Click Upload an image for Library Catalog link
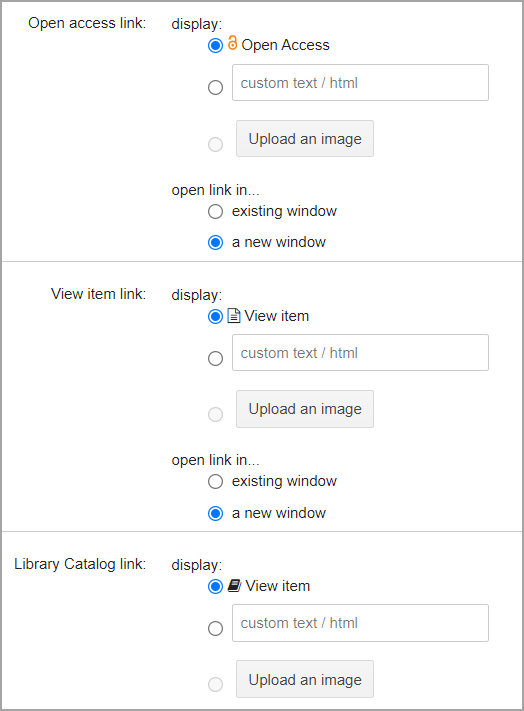This screenshot has width=524, height=711. (305, 679)
